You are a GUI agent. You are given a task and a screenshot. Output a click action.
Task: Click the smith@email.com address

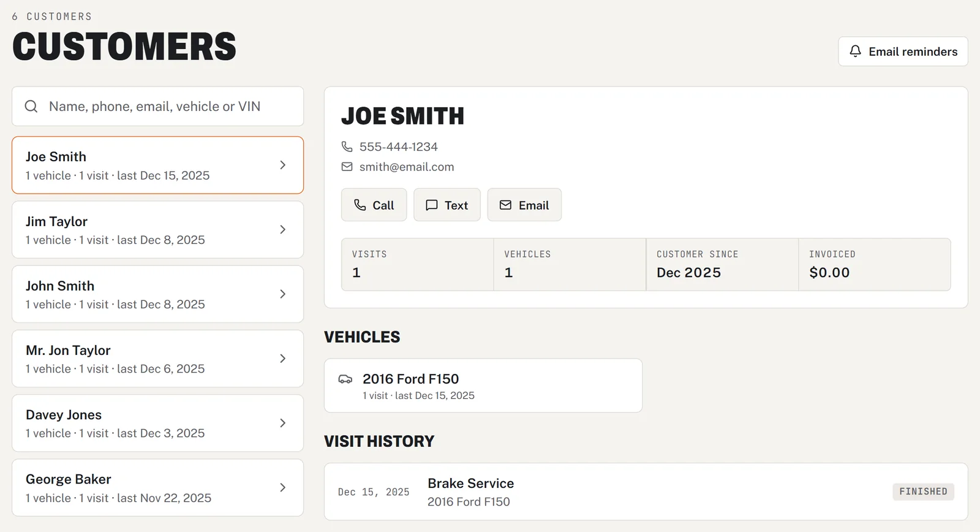(x=407, y=167)
